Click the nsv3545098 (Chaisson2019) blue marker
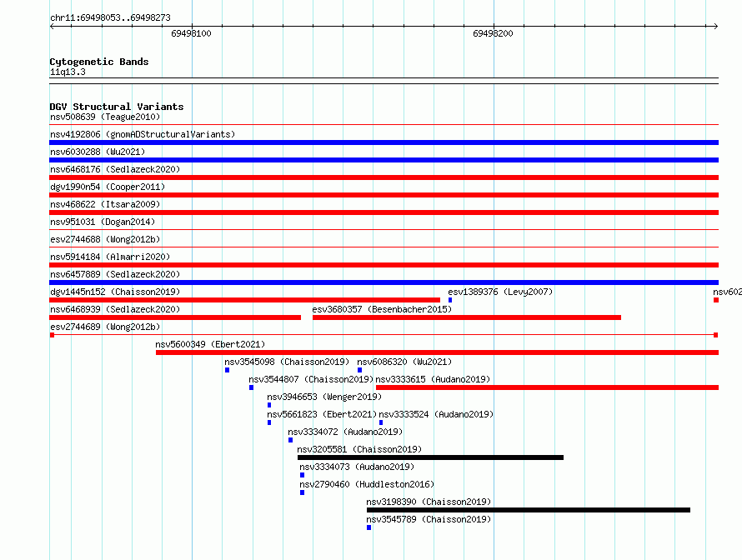Screen dimensions: 742x560 click(227, 370)
